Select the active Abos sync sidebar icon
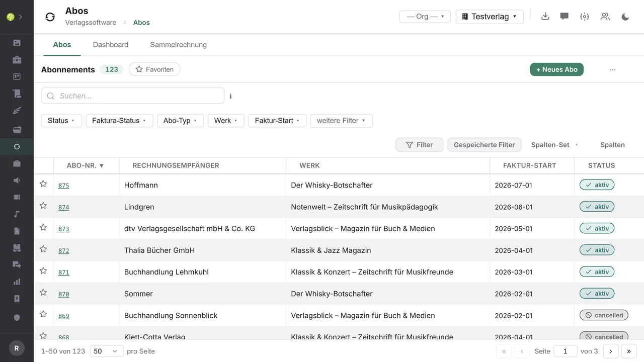Screen dimensions: 644x362 click(x=17, y=147)
